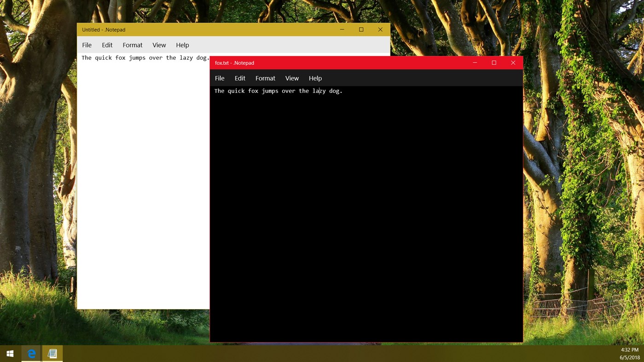This screenshot has height=362, width=644.
Task: Open the Start menu
Action: [x=10, y=353]
